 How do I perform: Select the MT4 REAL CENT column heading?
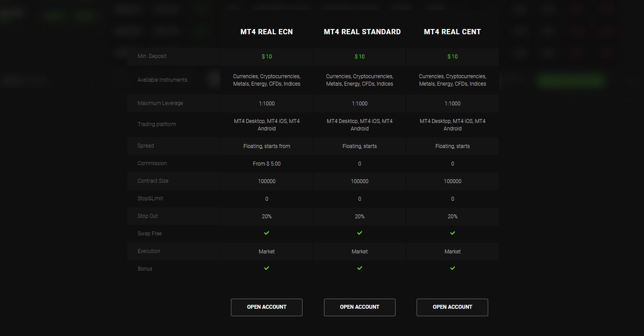pos(452,32)
